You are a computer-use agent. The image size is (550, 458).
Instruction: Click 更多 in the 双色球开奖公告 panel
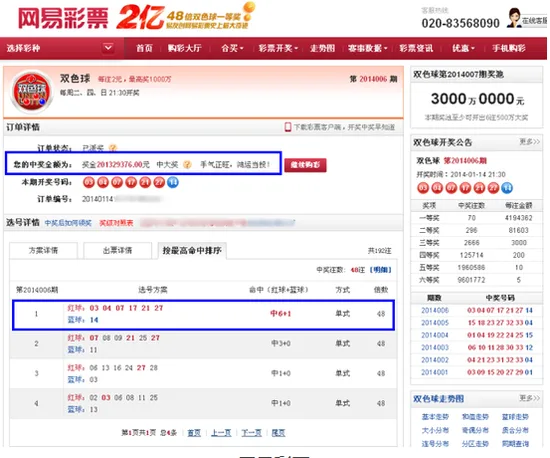pyautogui.click(x=529, y=142)
